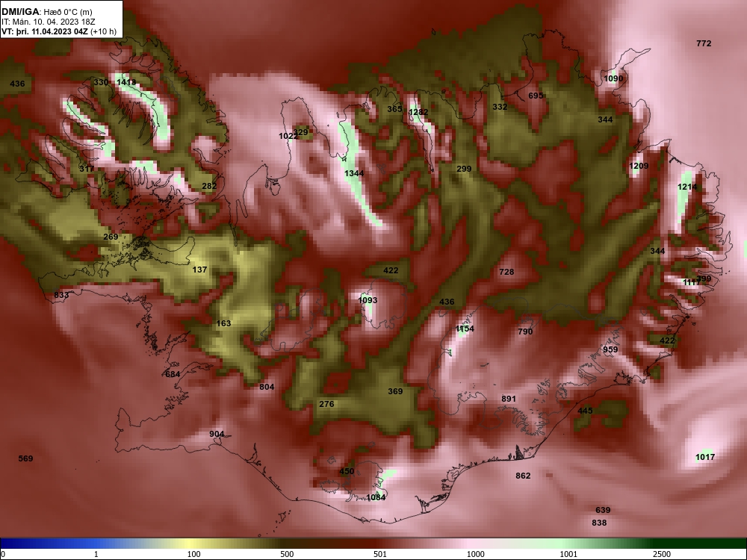Click the 804 height label

coord(267,387)
